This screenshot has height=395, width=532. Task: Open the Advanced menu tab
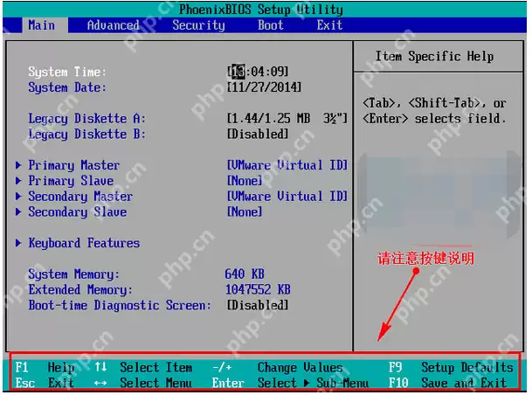(113, 25)
